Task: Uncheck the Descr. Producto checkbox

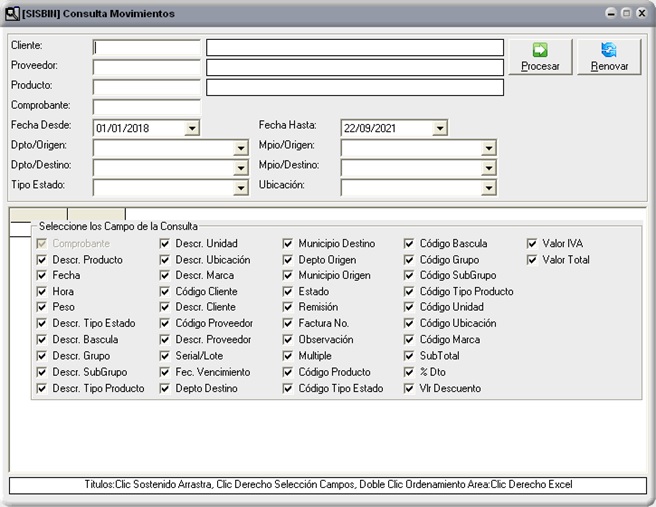Action: point(42,260)
